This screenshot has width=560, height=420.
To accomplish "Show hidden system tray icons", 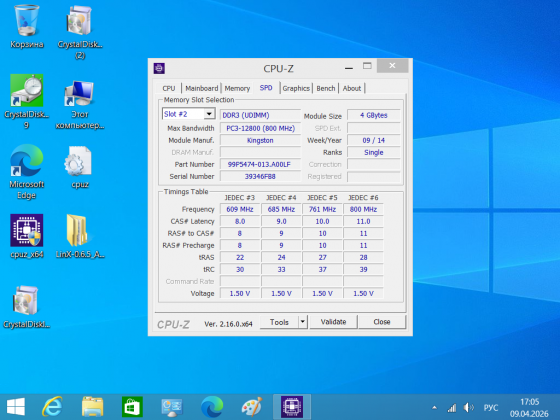I will [434, 407].
